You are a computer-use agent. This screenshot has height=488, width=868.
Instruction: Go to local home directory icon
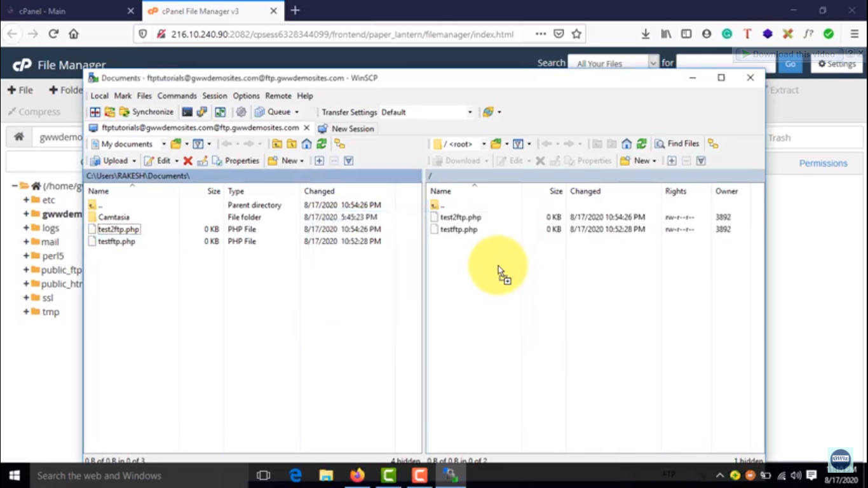pyautogui.click(x=306, y=144)
